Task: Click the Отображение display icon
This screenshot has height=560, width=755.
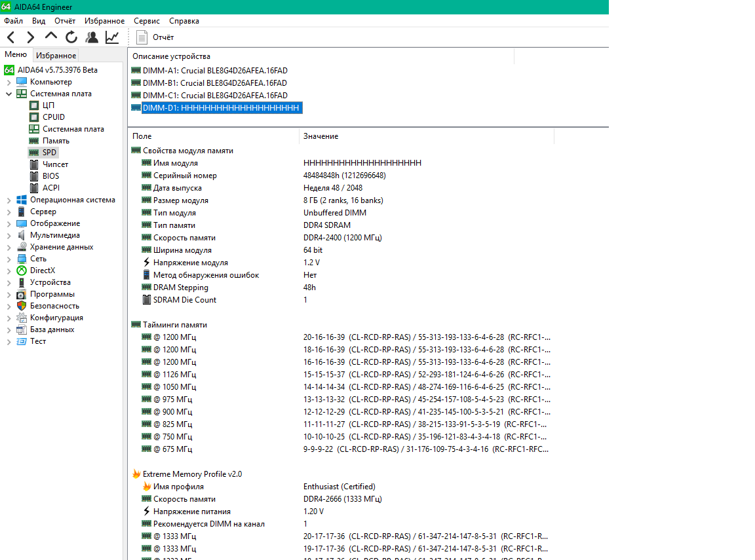Action: [x=22, y=223]
